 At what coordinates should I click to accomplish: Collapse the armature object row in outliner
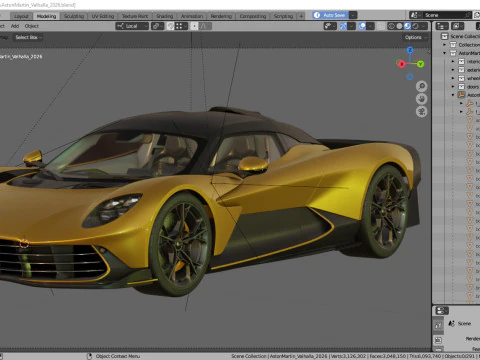[x=453, y=95]
